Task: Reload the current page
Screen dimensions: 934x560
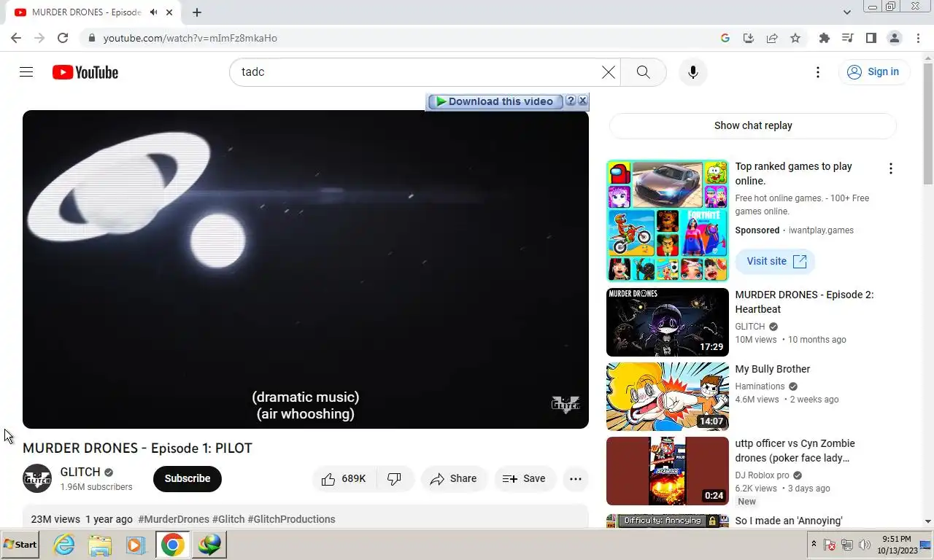Action: tap(63, 38)
